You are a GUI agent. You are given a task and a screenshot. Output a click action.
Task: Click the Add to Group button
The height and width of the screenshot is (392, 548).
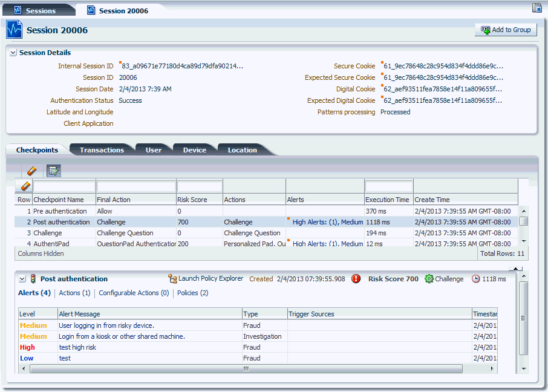tap(506, 30)
